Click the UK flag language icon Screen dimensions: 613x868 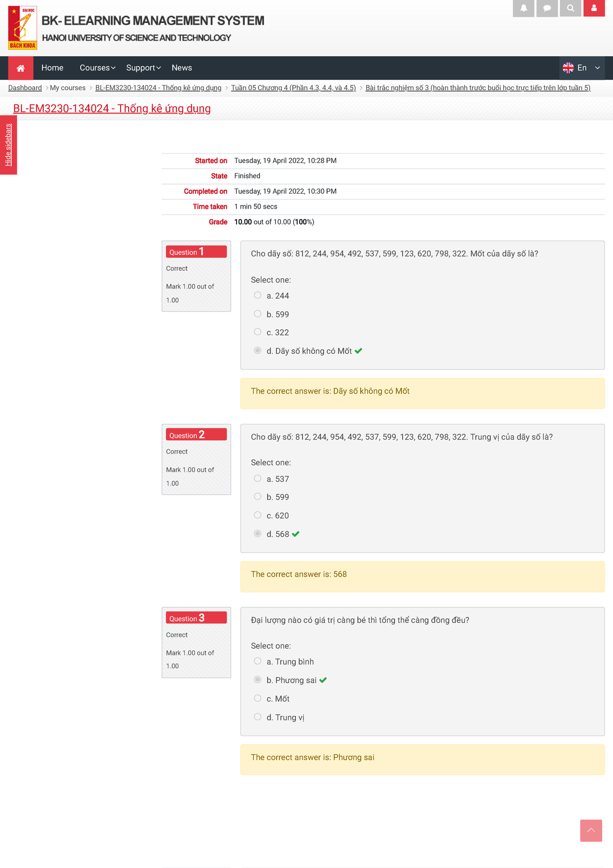coord(568,68)
